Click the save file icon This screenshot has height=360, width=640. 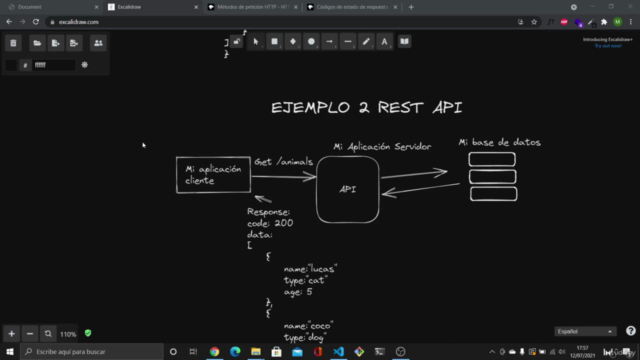coord(56,43)
